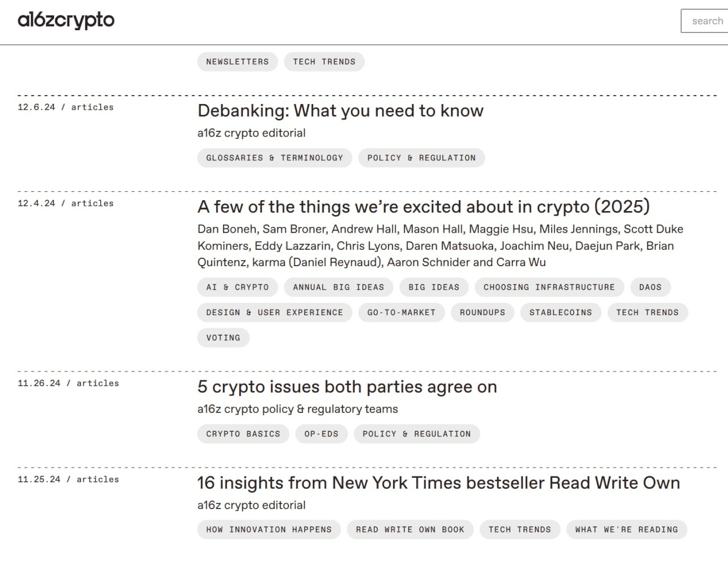The image size is (728, 562).
Task: Click a16z crypto editorial under 16 insights article
Action: (x=251, y=505)
